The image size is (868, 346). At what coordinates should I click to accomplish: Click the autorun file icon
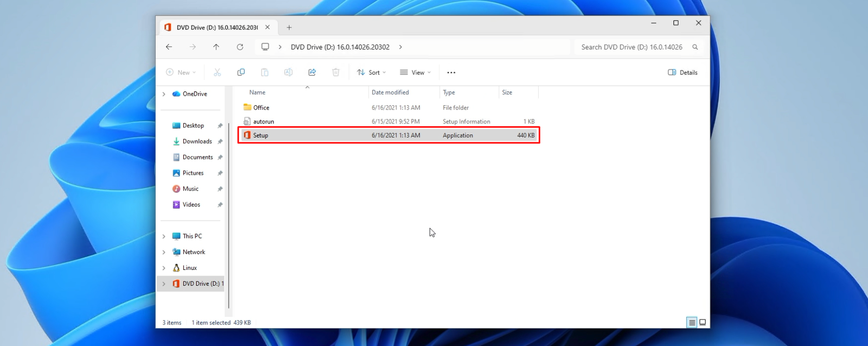pos(247,121)
